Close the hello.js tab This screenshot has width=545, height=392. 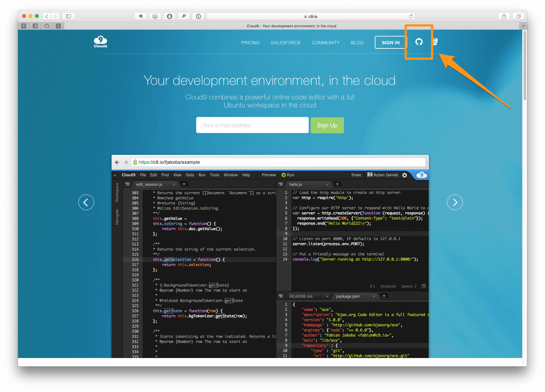[x=327, y=185]
